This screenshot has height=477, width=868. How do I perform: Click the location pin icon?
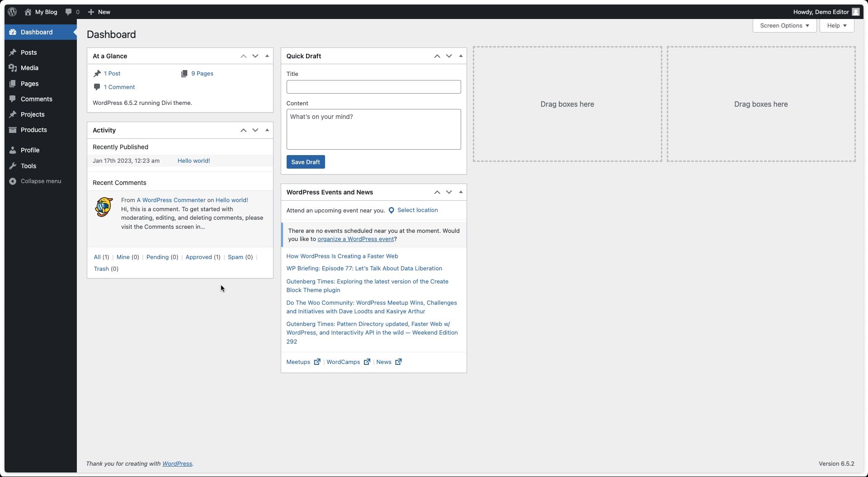(x=392, y=210)
